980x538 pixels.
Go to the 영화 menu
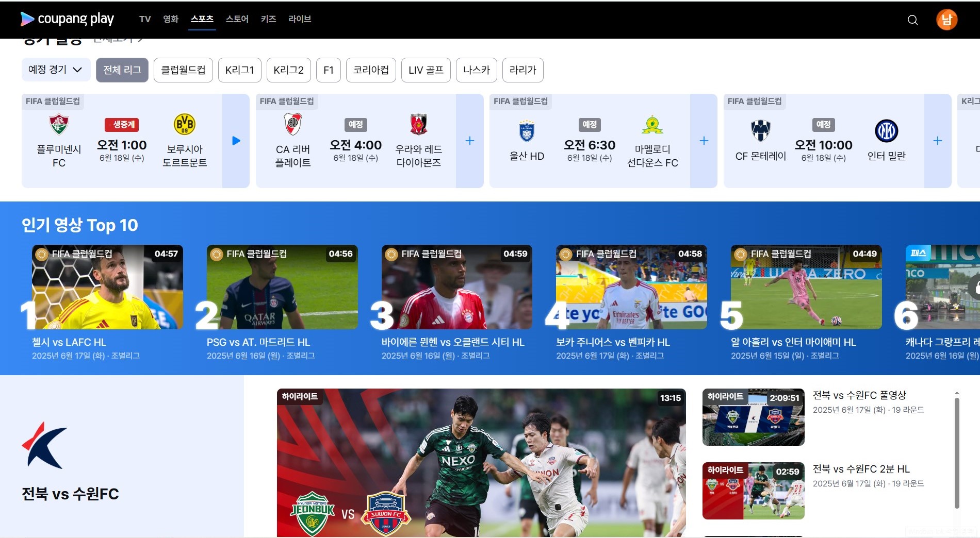click(x=171, y=19)
